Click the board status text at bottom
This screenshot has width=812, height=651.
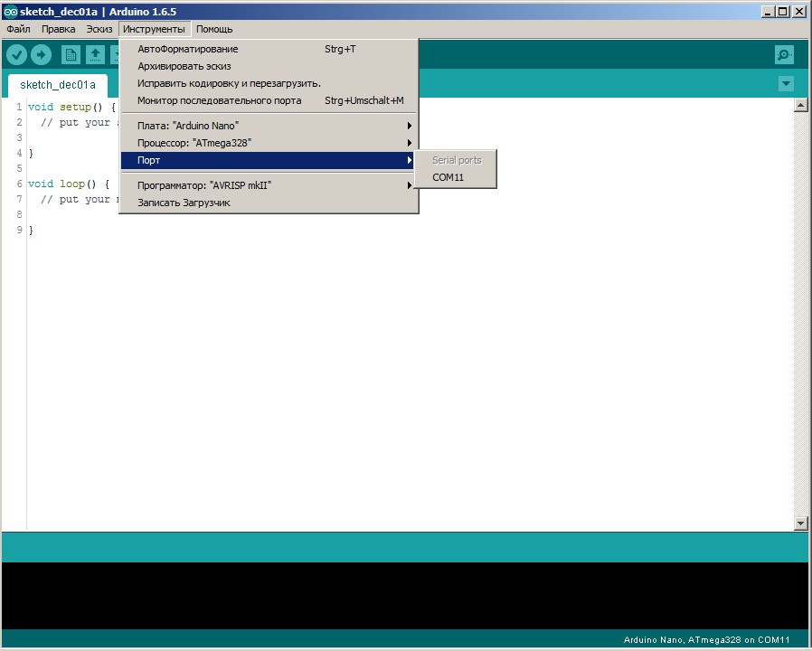coord(706,639)
